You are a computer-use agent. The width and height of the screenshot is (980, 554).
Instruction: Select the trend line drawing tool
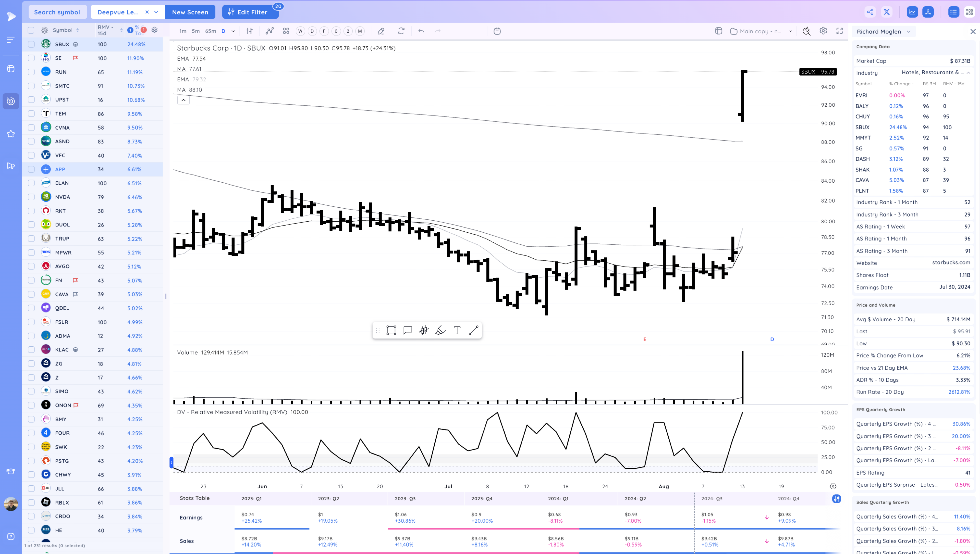[473, 330]
